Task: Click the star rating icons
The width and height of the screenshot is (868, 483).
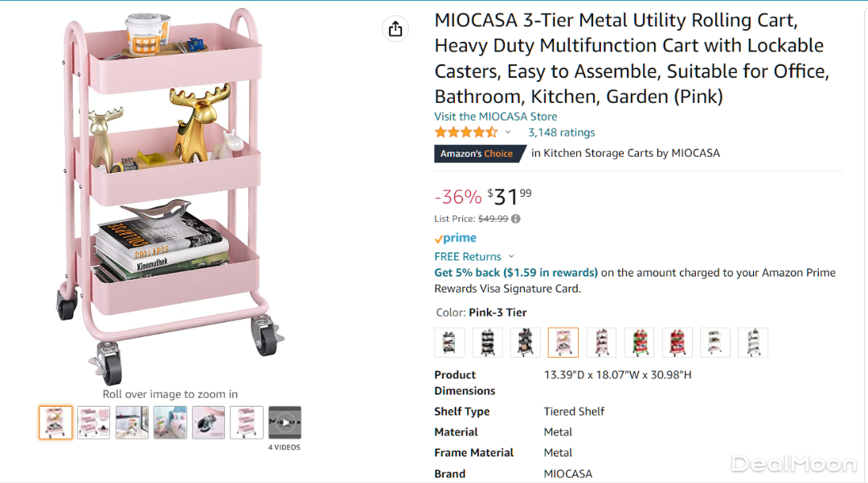Action: point(466,133)
